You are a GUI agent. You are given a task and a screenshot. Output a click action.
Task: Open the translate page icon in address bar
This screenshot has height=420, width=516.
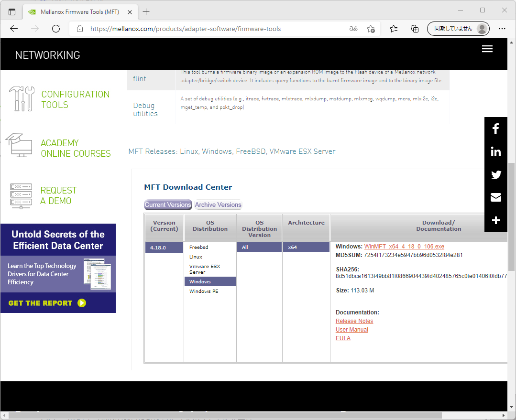coord(353,29)
